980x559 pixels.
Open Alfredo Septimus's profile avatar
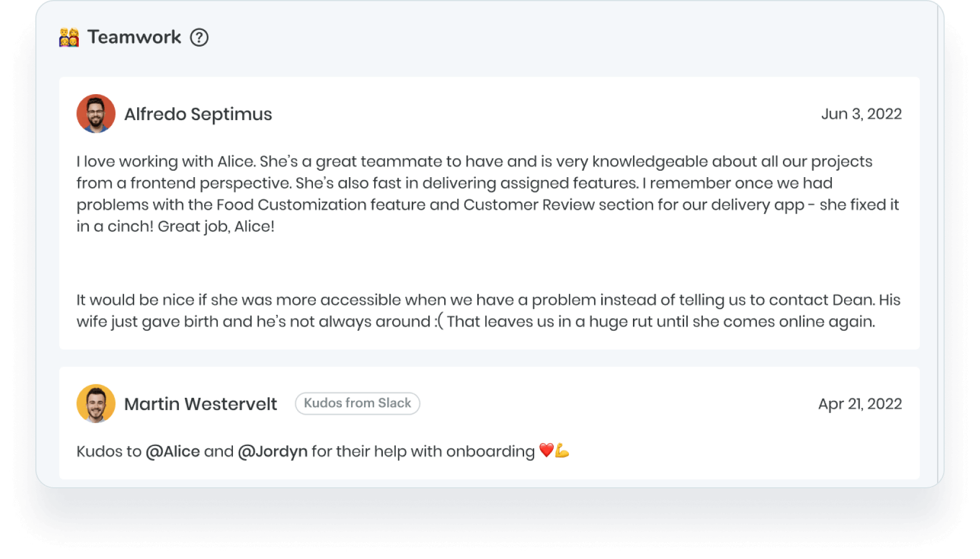pyautogui.click(x=96, y=114)
